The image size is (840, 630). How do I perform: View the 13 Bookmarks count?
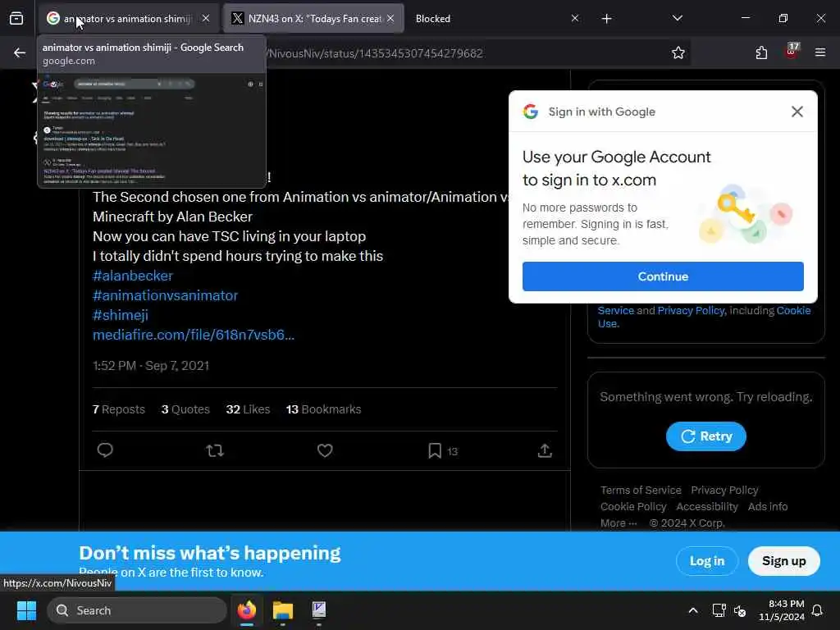tap(323, 409)
